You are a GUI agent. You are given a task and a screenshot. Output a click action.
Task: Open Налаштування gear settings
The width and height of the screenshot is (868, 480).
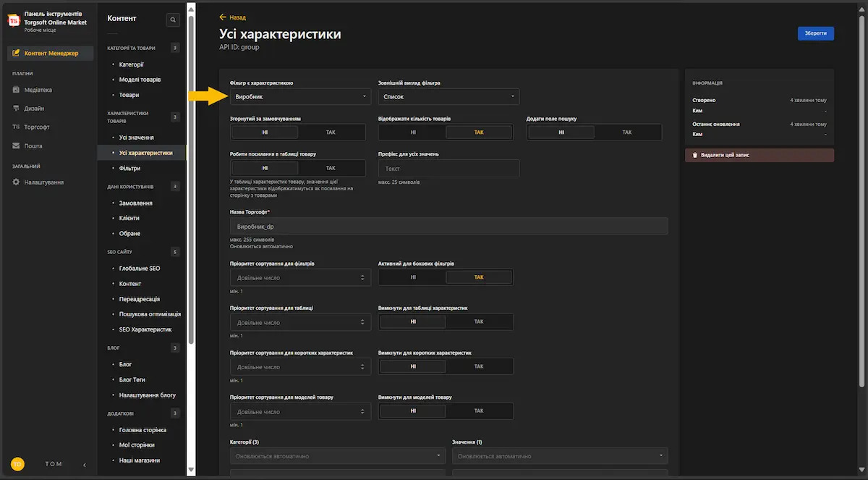(16, 182)
